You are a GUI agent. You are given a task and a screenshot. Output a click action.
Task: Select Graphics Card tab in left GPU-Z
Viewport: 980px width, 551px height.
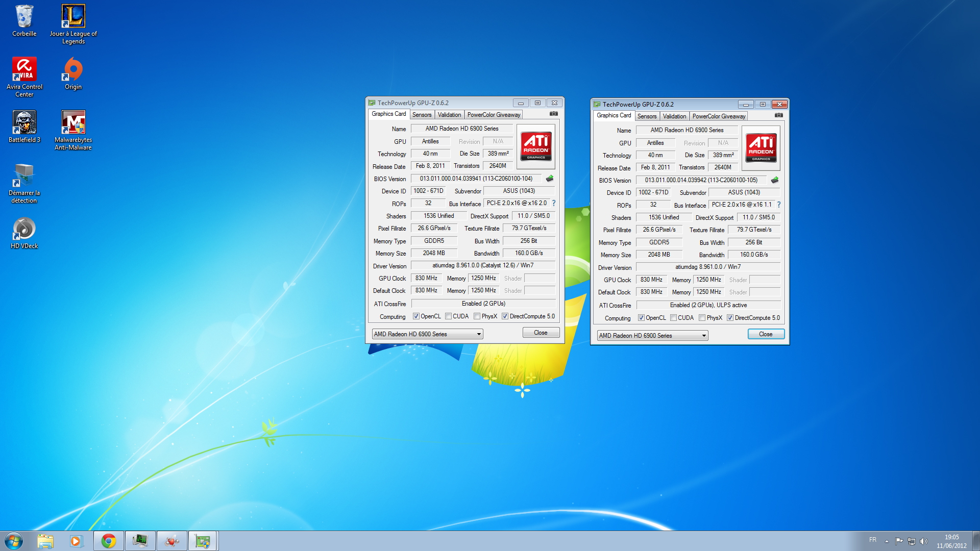(389, 114)
